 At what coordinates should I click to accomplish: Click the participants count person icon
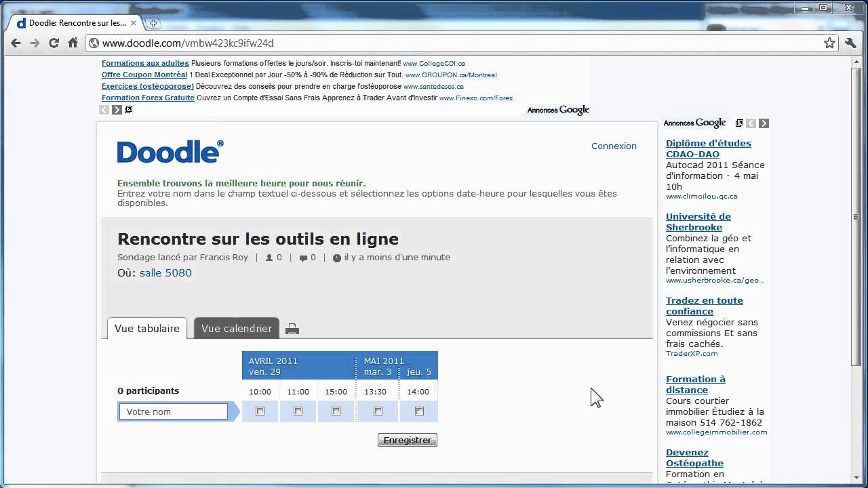[x=269, y=258]
